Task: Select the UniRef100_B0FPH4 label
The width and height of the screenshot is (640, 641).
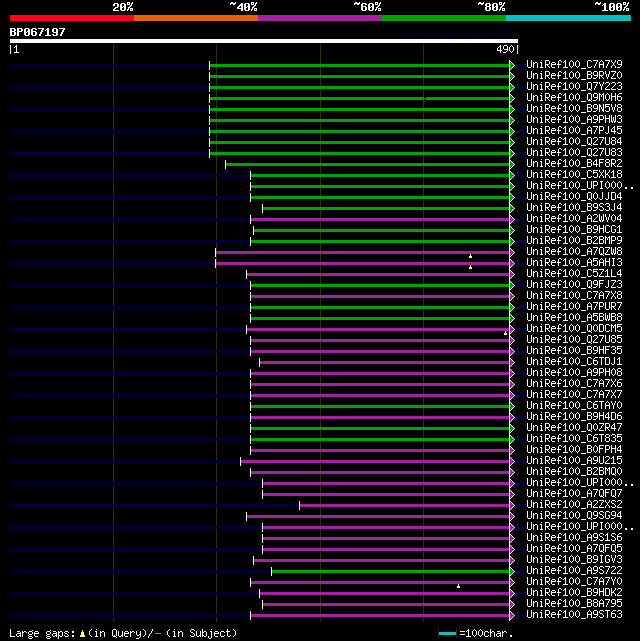Action: (x=574, y=450)
